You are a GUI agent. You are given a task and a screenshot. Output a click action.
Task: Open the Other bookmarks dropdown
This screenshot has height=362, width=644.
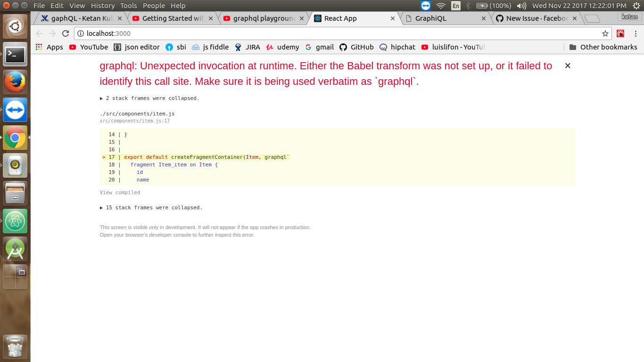(x=603, y=47)
